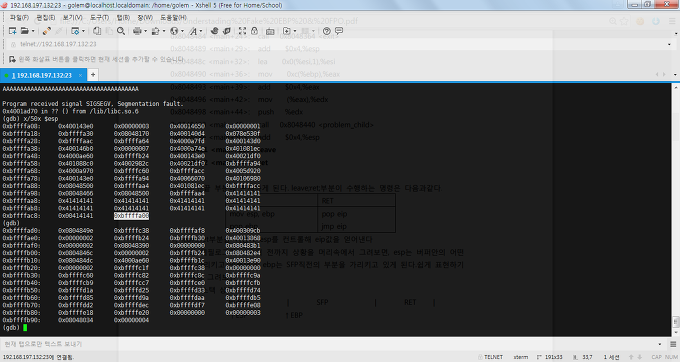The width and height of the screenshot is (680, 362).
Task: Click the tab scroll-left arrow
Action: tap(657, 75)
